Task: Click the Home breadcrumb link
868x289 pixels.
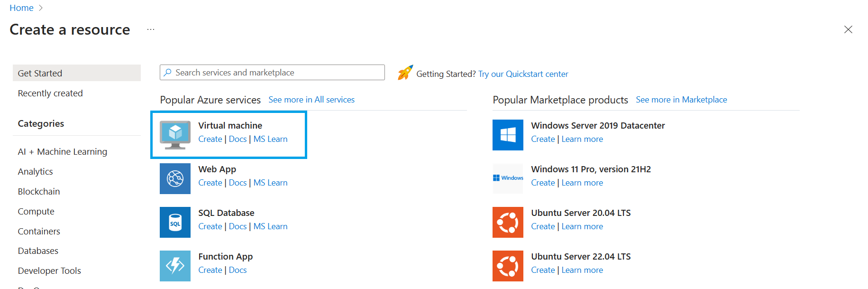Action: click(x=21, y=8)
